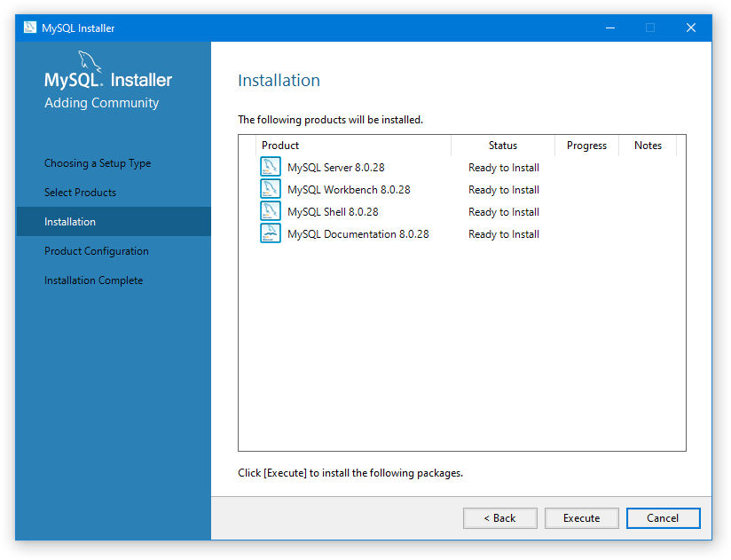The width and height of the screenshot is (731, 560).
Task: Click the MySQL Server 8.0.28 product icon
Action: point(271,167)
